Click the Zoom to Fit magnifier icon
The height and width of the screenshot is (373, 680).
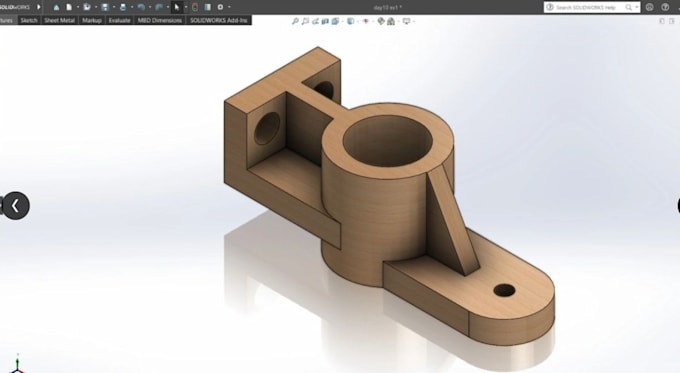click(x=295, y=21)
